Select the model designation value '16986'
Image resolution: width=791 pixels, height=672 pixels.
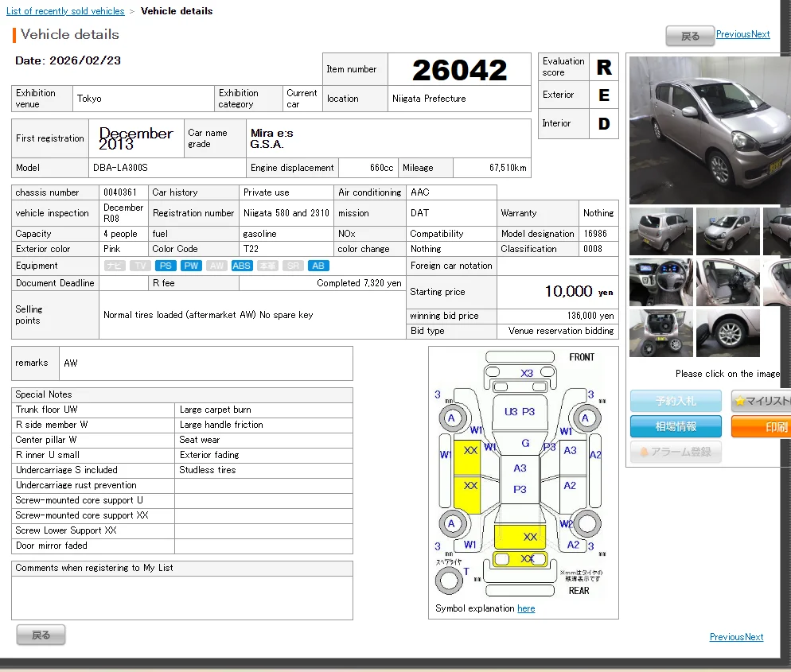595,234
